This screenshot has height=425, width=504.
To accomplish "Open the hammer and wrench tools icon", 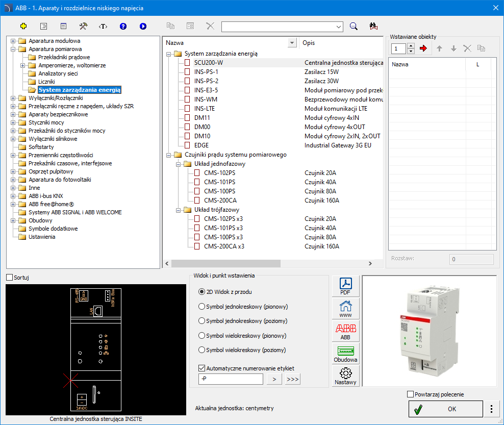I will 83,26.
